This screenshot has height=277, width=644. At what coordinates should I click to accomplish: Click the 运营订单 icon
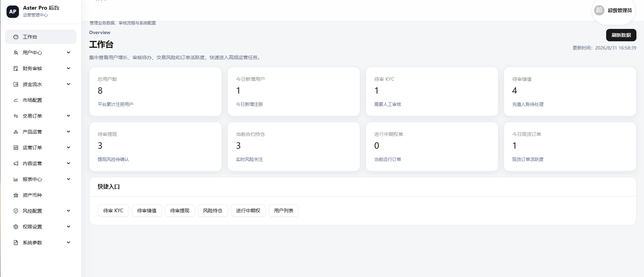coord(16,148)
